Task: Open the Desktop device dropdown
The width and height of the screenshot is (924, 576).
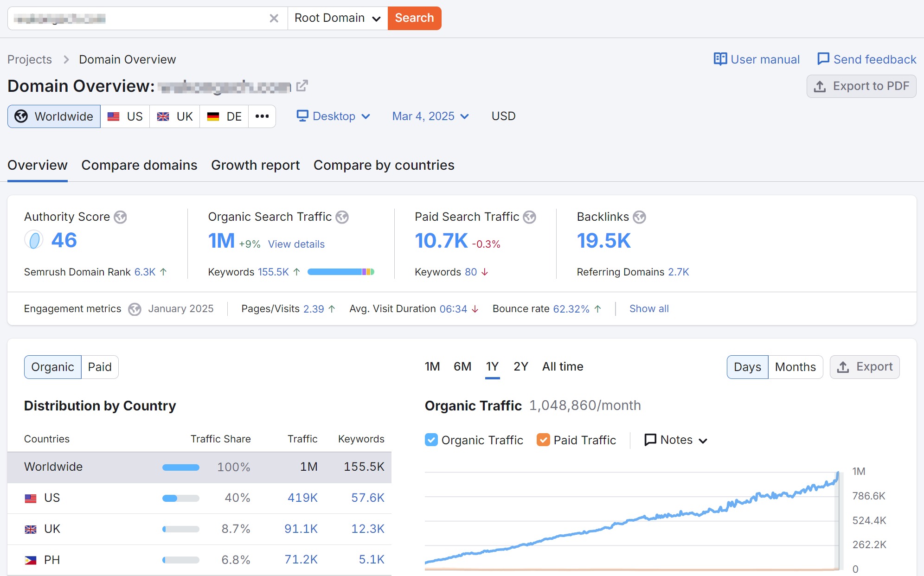Action: pyautogui.click(x=334, y=116)
